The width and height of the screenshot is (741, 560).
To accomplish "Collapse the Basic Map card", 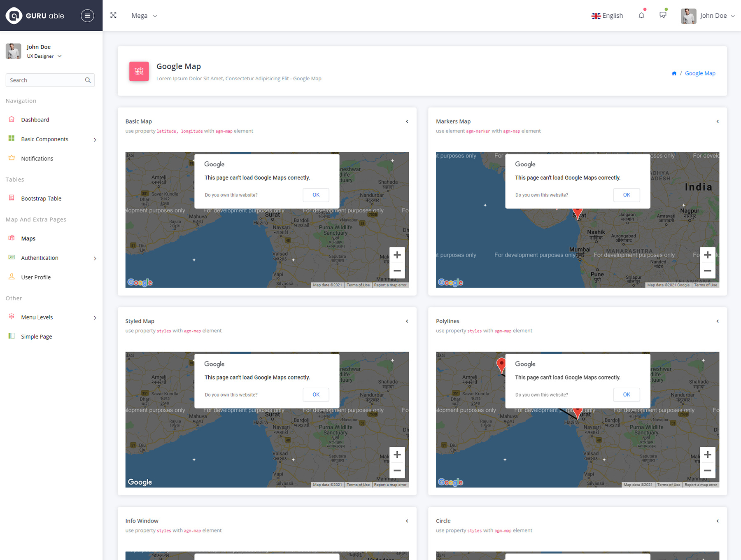I will click(407, 121).
